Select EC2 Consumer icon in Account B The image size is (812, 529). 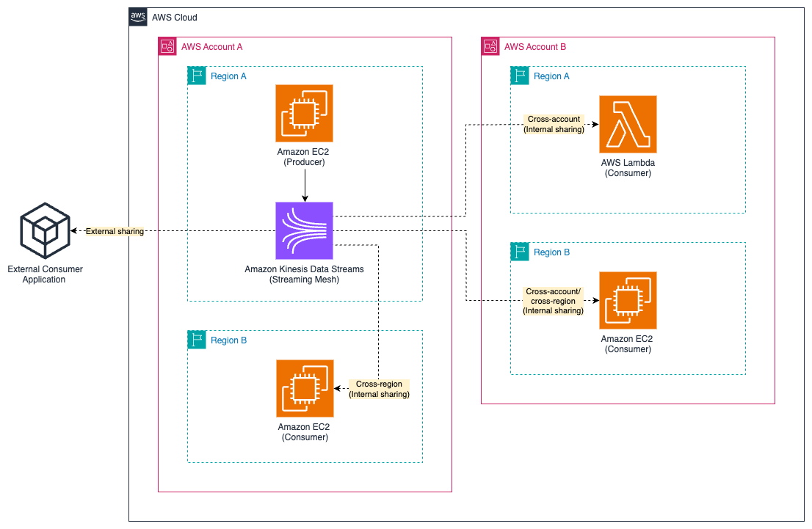coord(628,300)
